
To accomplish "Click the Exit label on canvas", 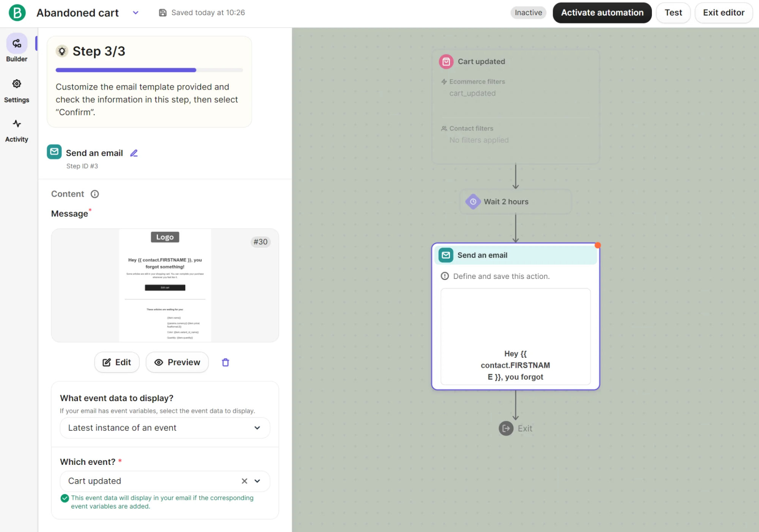I will point(525,428).
